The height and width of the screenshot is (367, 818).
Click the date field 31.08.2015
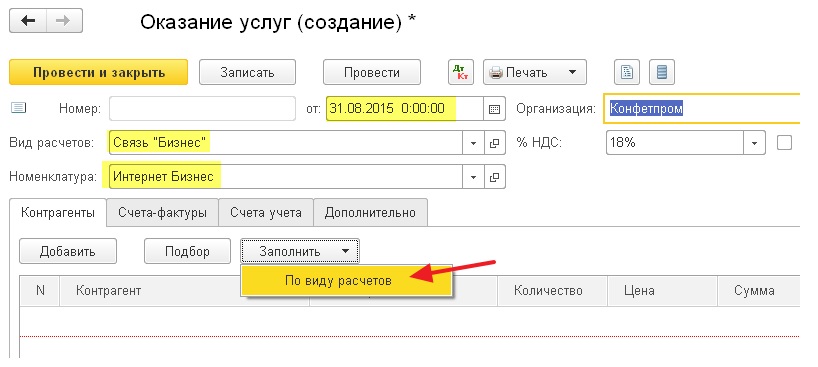coord(405,109)
